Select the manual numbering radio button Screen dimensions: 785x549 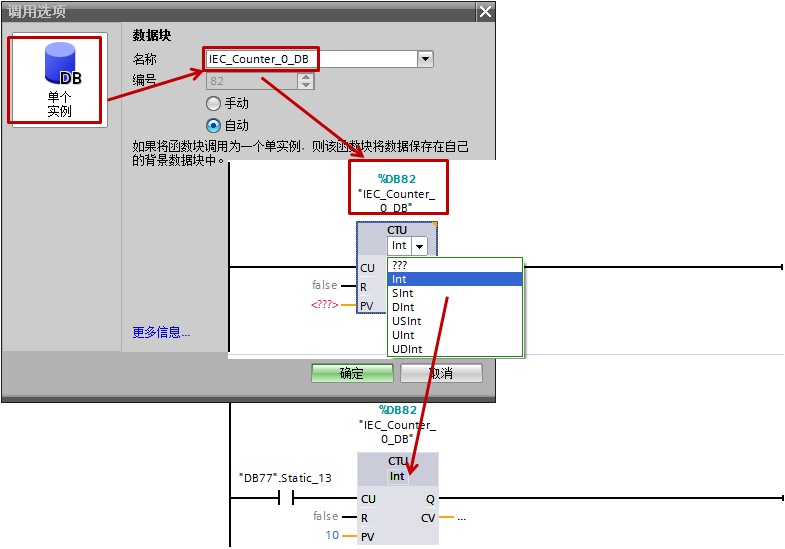(213, 104)
